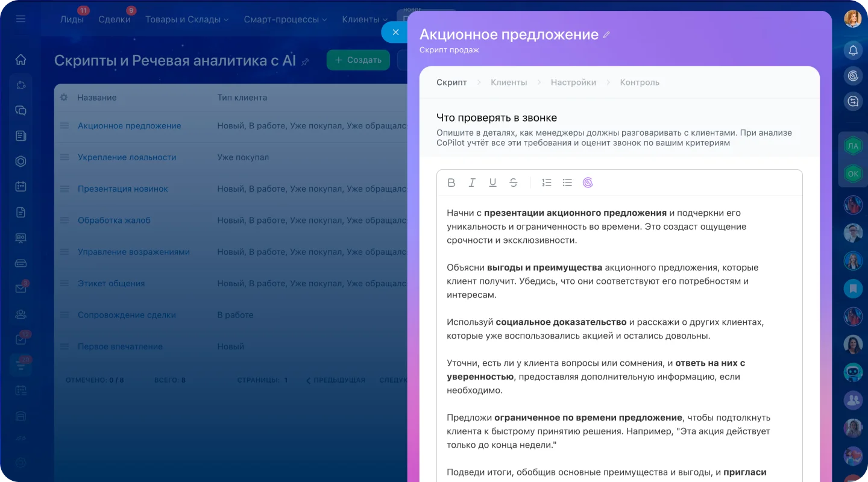
Task: Insert a numbered list in the editor
Action: (x=546, y=183)
